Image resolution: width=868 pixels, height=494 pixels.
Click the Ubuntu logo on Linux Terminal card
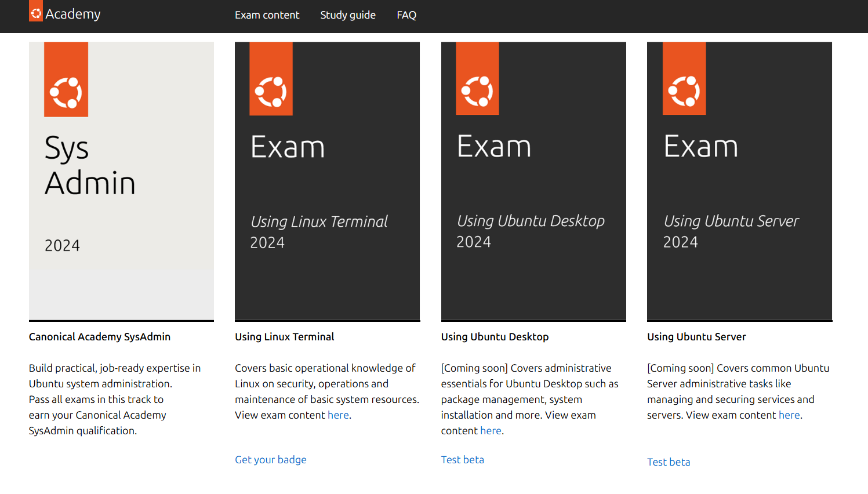tap(271, 92)
